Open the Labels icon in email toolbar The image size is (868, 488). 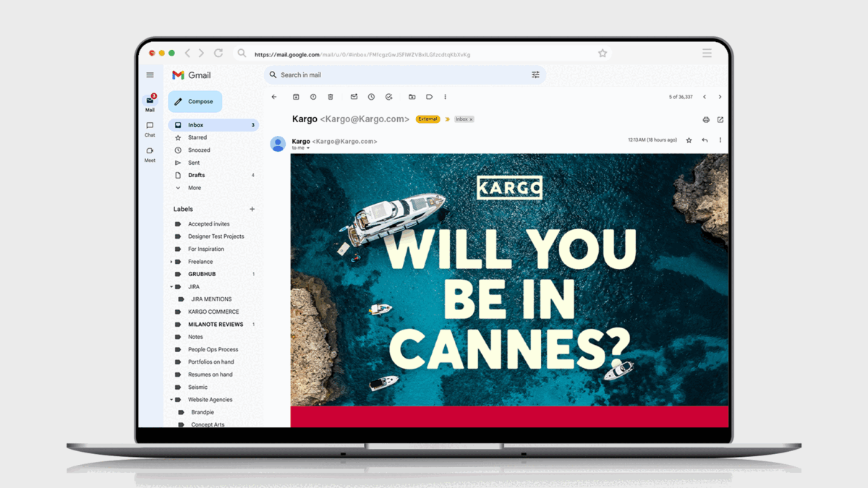click(x=429, y=97)
